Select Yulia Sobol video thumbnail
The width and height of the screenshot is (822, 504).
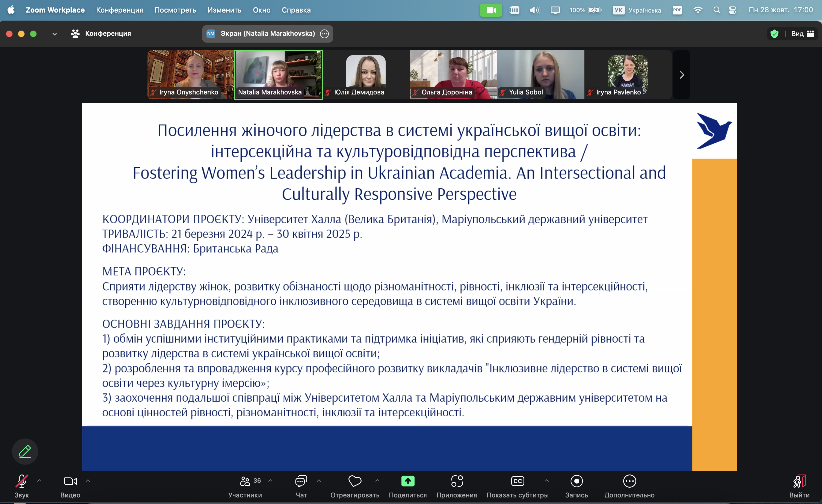click(x=541, y=75)
